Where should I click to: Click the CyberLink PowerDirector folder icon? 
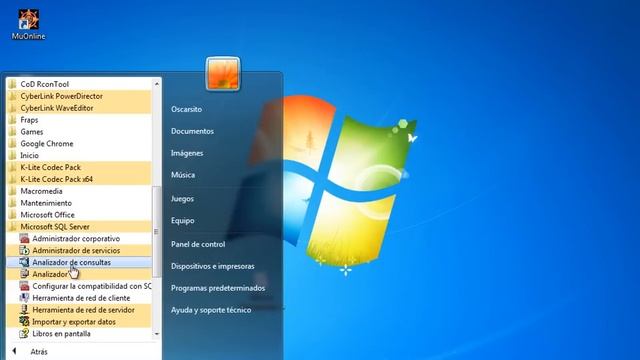click(x=12, y=96)
